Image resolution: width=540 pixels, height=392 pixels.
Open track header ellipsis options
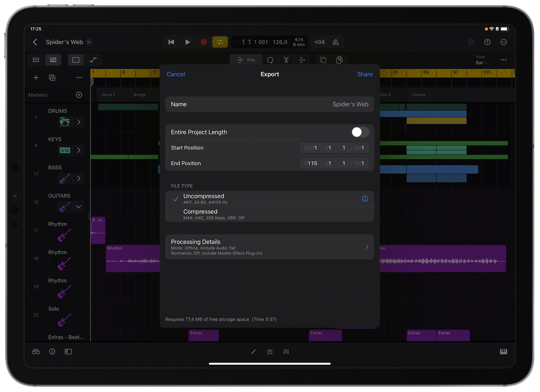coord(79,78)
